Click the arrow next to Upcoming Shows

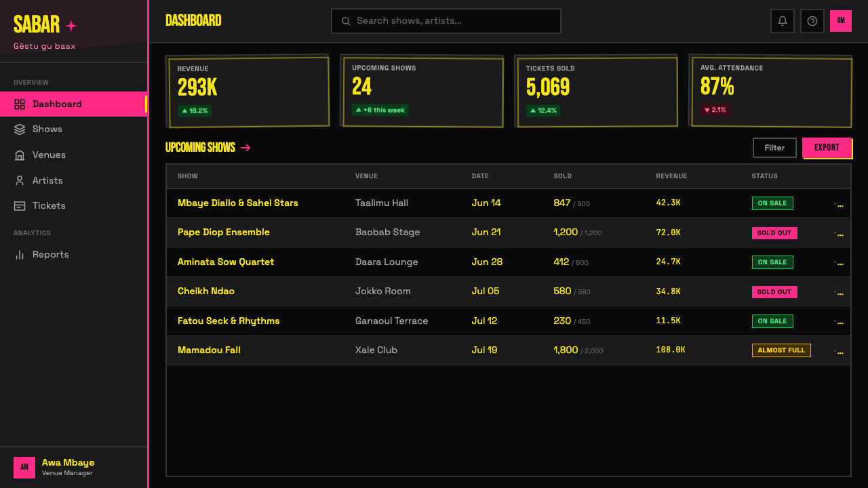(245, 148)
